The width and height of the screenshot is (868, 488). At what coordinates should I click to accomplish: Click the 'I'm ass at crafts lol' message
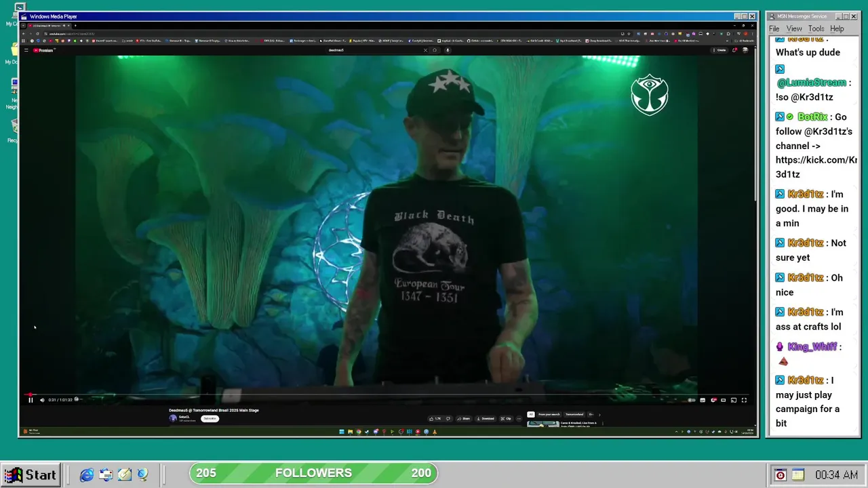810,319
